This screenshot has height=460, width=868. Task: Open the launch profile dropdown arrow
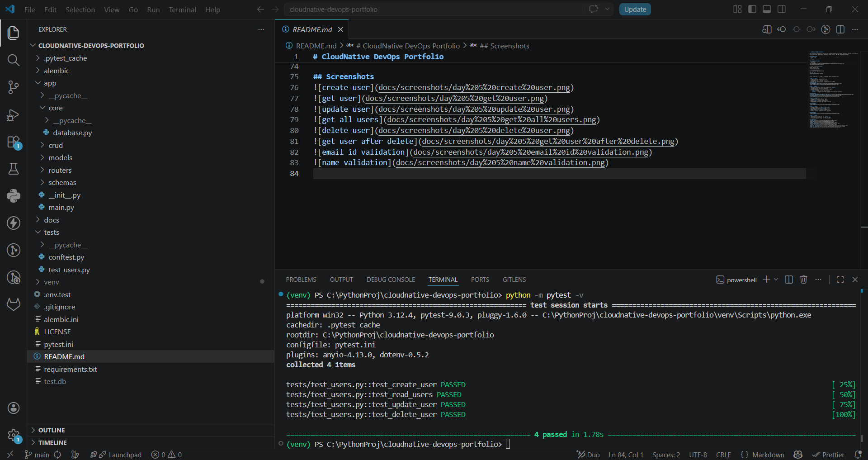(776, 280)
